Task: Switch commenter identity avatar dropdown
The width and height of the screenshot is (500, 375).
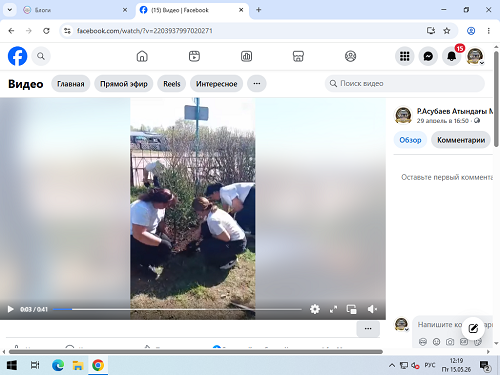Action: tap(402, 325)
